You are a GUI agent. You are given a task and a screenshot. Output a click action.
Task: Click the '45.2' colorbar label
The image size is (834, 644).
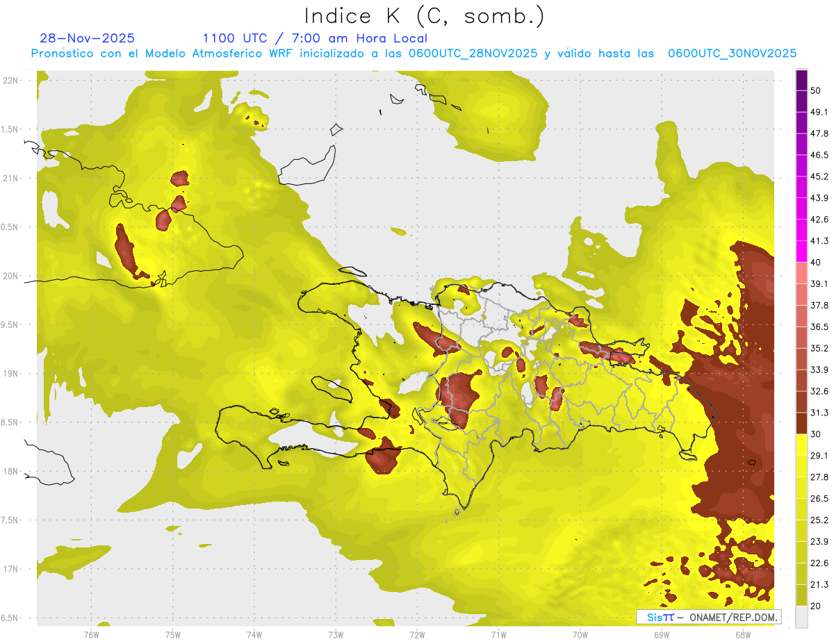coord(819,176)
